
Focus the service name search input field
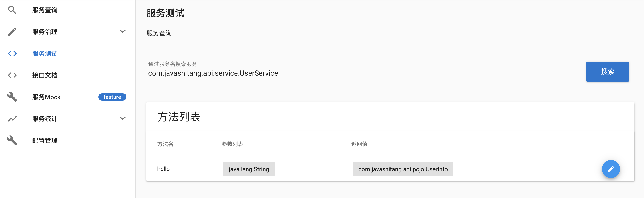coord(365,73)
